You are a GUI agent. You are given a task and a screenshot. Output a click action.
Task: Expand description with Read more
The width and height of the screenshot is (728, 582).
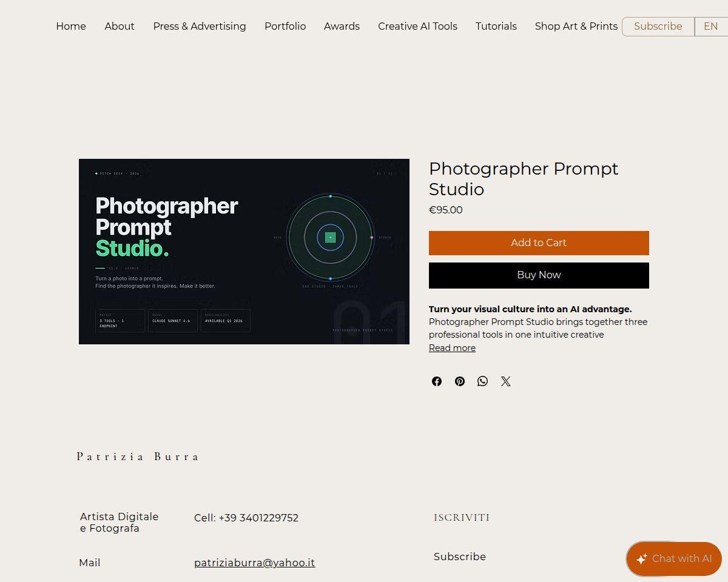pos(452,348)
